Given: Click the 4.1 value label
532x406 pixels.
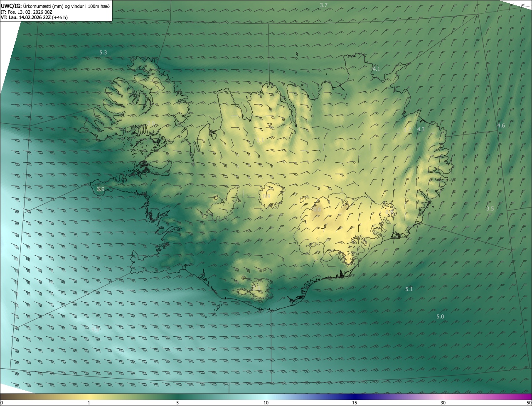Looking at the screenshot, I should point(376,69).
